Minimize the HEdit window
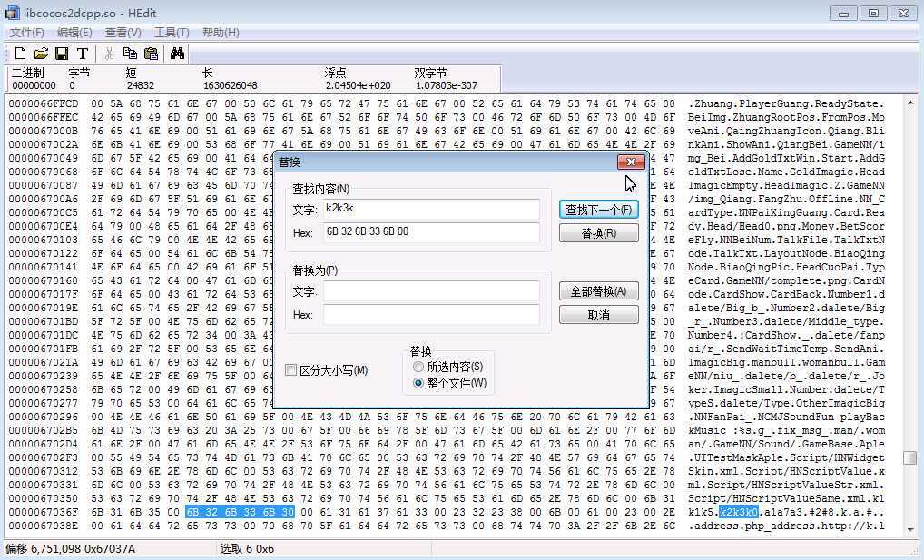Image resolution: width=924 pixels, height=560 pixels. pyautogui.click(x=843, y=13)
